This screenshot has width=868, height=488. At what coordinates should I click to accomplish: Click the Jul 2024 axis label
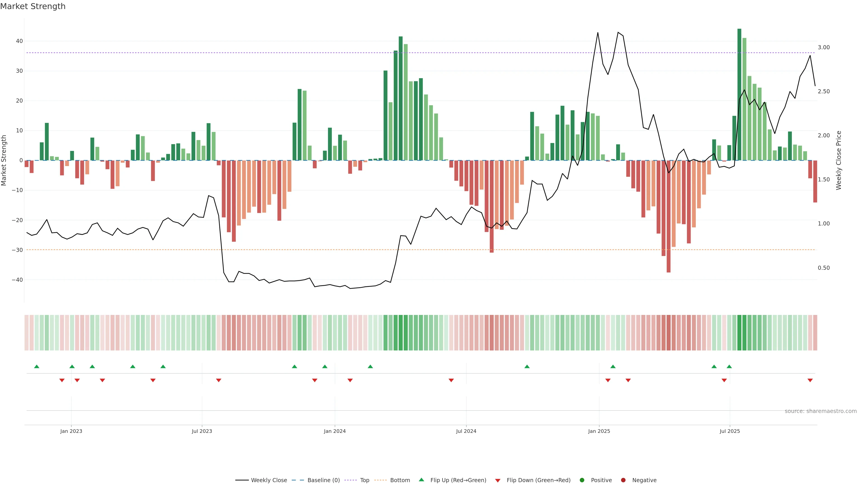click(x=466, y=431)
